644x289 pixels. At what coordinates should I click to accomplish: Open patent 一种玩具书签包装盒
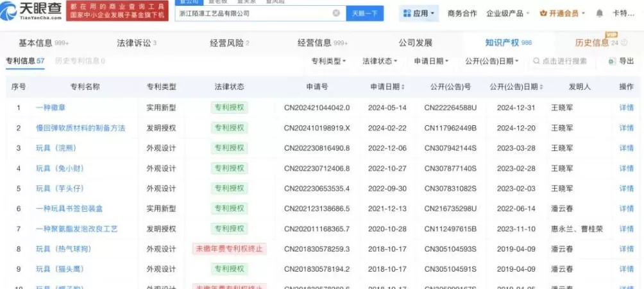click(69, 209)
